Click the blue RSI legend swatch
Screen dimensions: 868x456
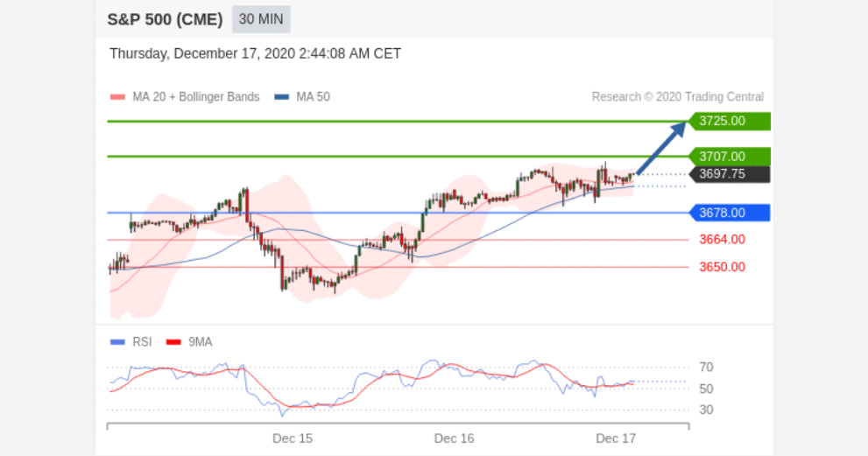tap(117, 342)
